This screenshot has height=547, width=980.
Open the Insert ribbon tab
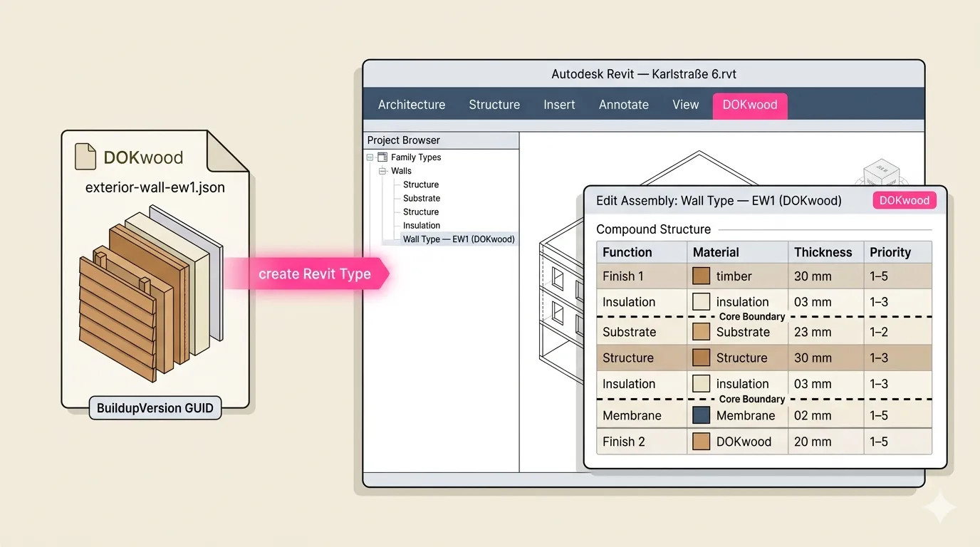(x=559, y=105)
